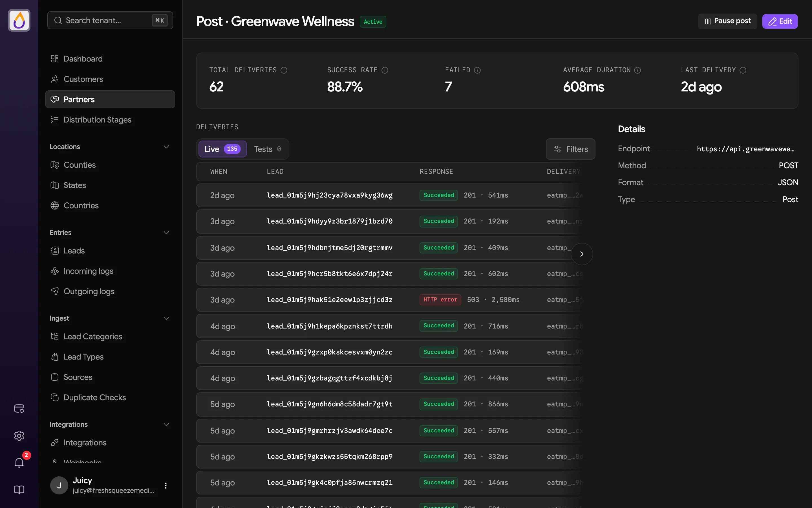This screenshot has height=508, width=812.
Task: Click the endpoint URL https://api.greenwavewe…
Action: click(745, 149)
